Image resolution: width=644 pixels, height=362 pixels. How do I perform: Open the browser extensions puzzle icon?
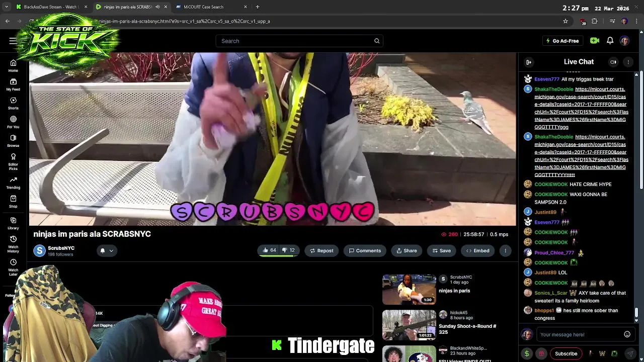click(x=595, y=21)
